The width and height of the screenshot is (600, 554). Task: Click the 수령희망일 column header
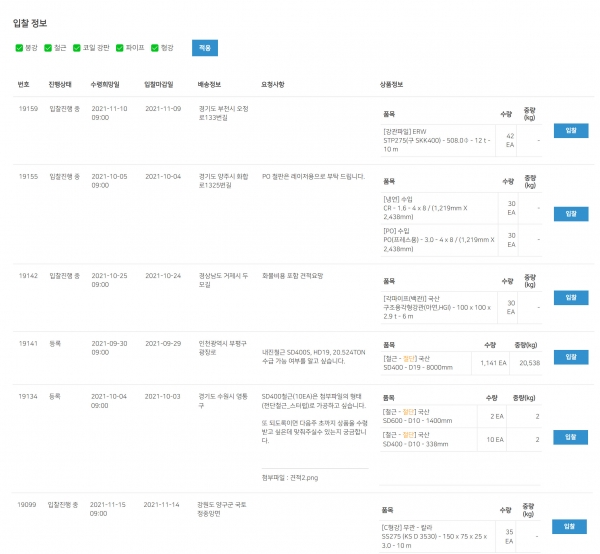point(105,85)
